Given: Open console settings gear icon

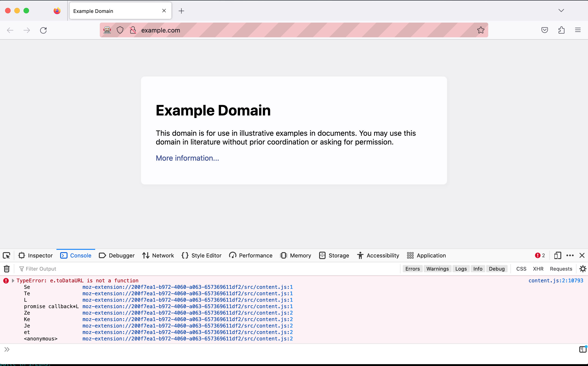Looking at the screenshot, I should pyautogui.click(x=583, y=269).
